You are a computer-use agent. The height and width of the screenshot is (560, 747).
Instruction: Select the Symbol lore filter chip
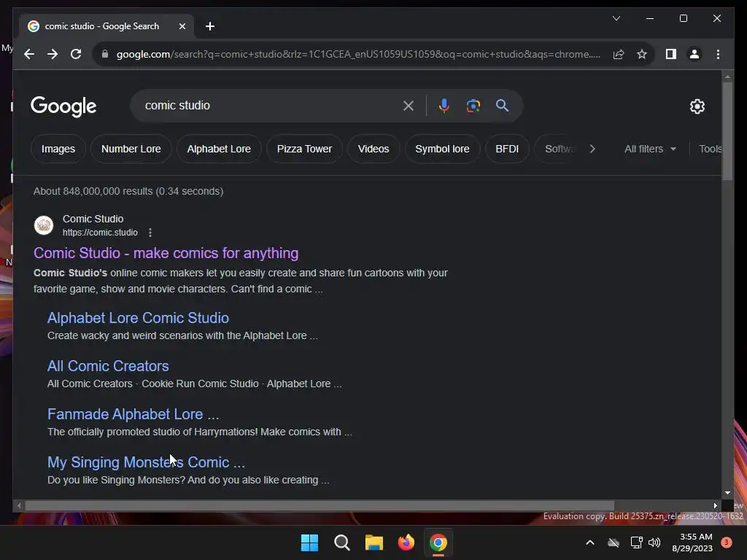pyautogui.click(x=442, y=149)
